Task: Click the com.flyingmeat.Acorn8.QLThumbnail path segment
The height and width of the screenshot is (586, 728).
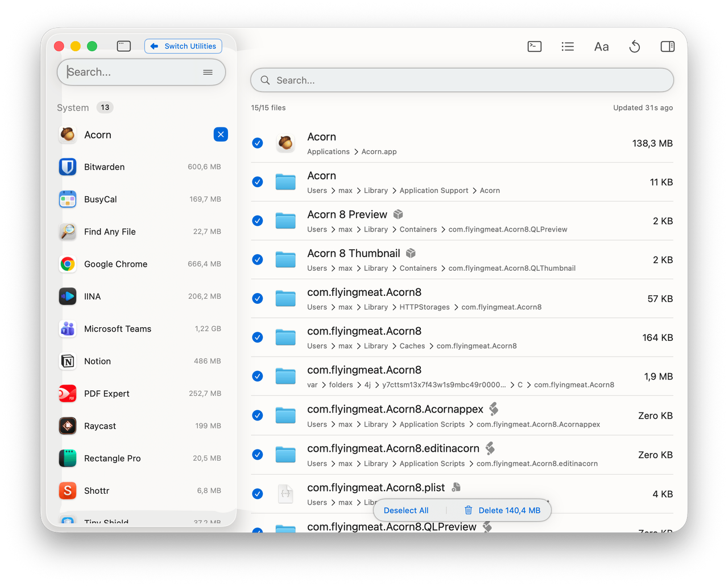Action: point(512,268)
